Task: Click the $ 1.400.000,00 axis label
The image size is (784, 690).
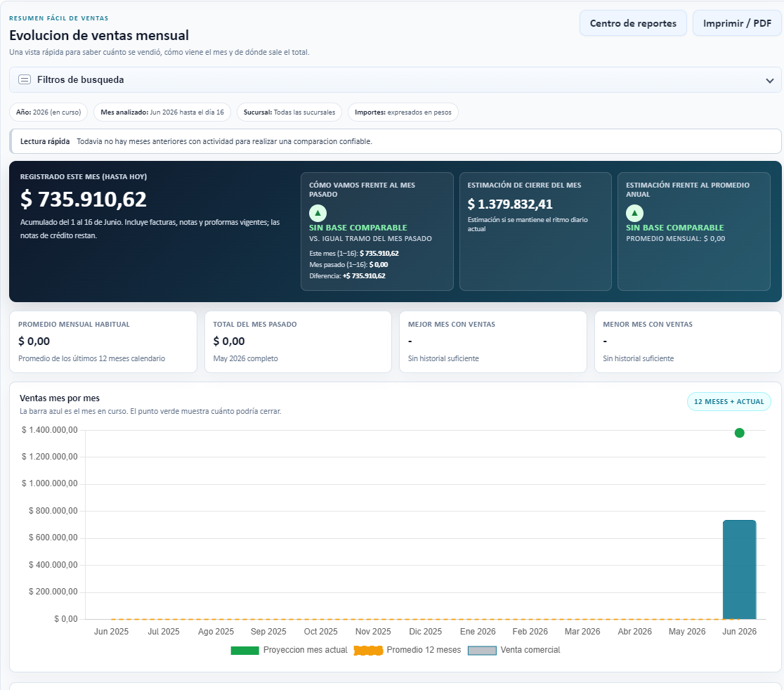Action: point(49,430)
